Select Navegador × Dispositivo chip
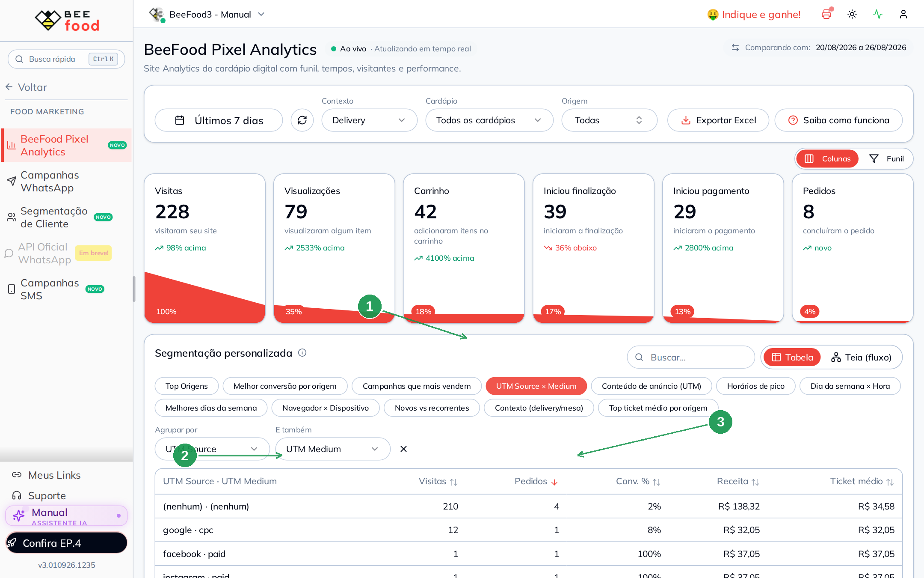Viewport: 924px width, 578px height. click(326, 408)
